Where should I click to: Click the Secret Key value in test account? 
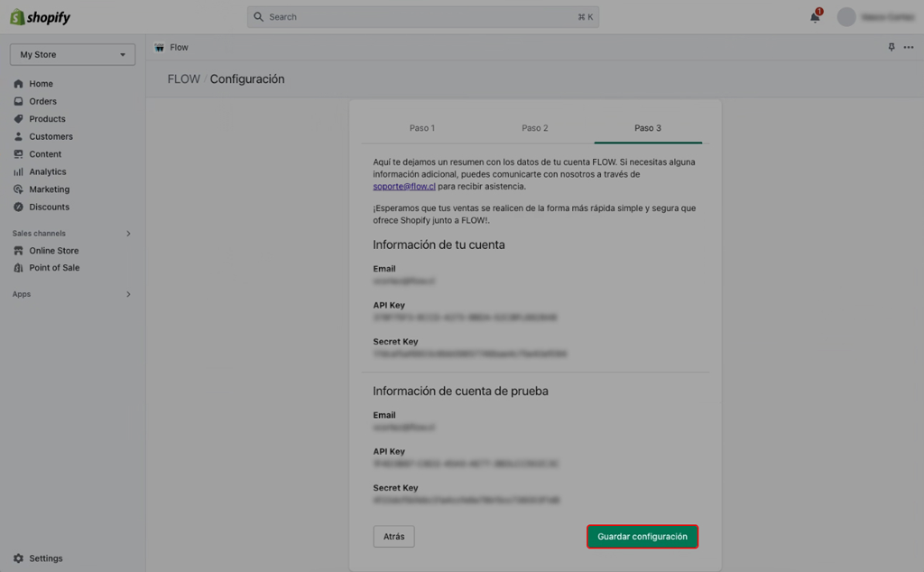click(x=467, y=500)
